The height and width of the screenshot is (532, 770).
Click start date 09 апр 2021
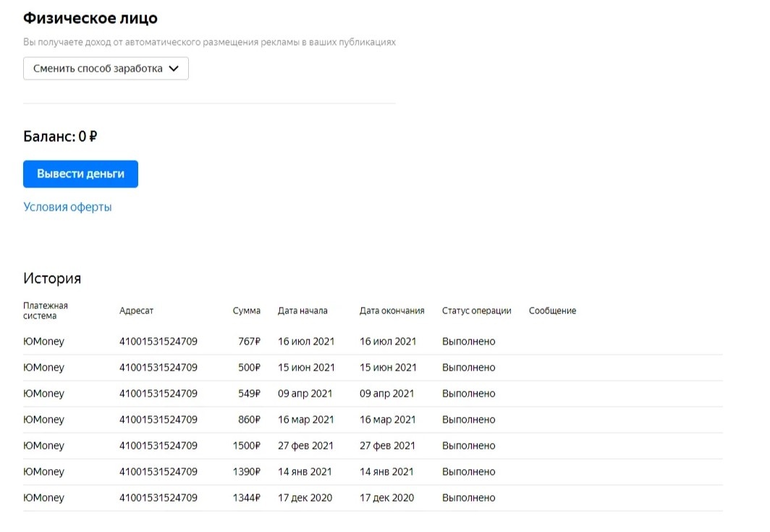[305, 394]
